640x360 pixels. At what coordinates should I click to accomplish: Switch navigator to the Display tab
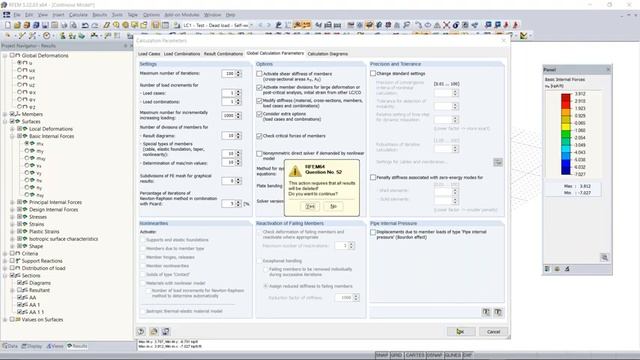pyautogui.click(x=32, y=346)
